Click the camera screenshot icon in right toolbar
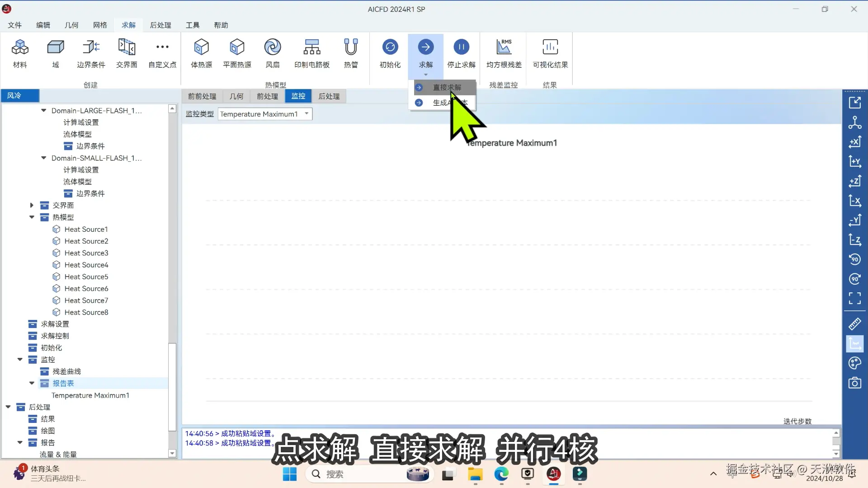This screenshot has height=488, width=868. (x=854, y=383)
